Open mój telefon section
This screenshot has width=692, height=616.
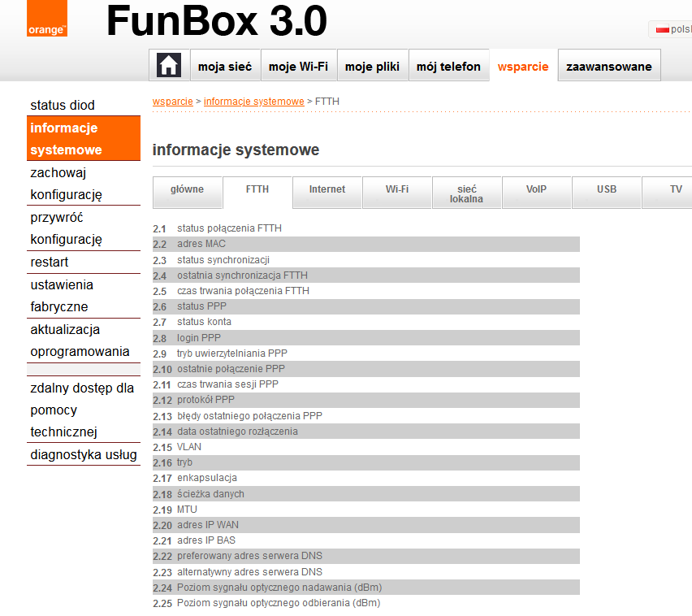pos(448,67)
